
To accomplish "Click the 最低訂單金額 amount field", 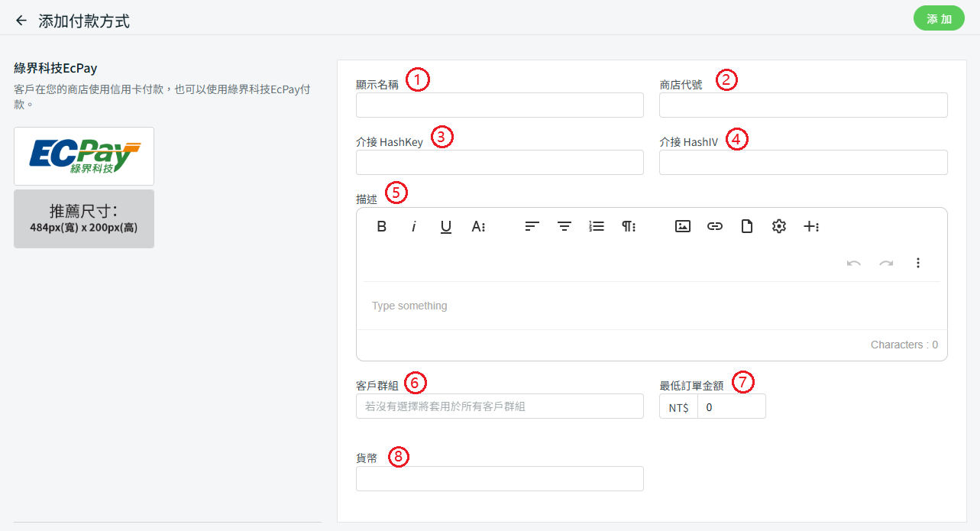I will tap(731, 407).
